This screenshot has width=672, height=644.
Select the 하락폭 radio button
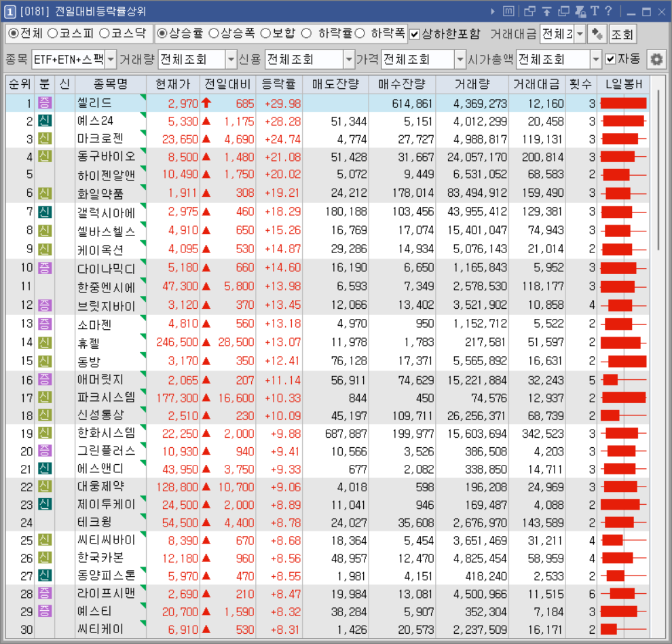[360, 33]
